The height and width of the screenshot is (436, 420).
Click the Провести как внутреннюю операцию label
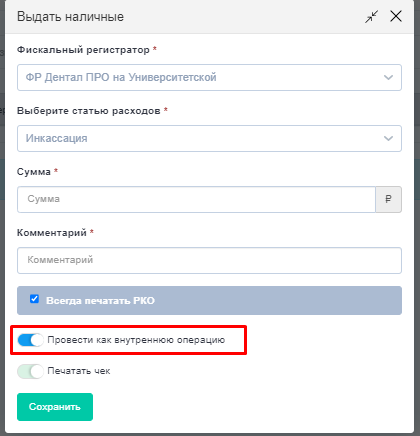136,340
